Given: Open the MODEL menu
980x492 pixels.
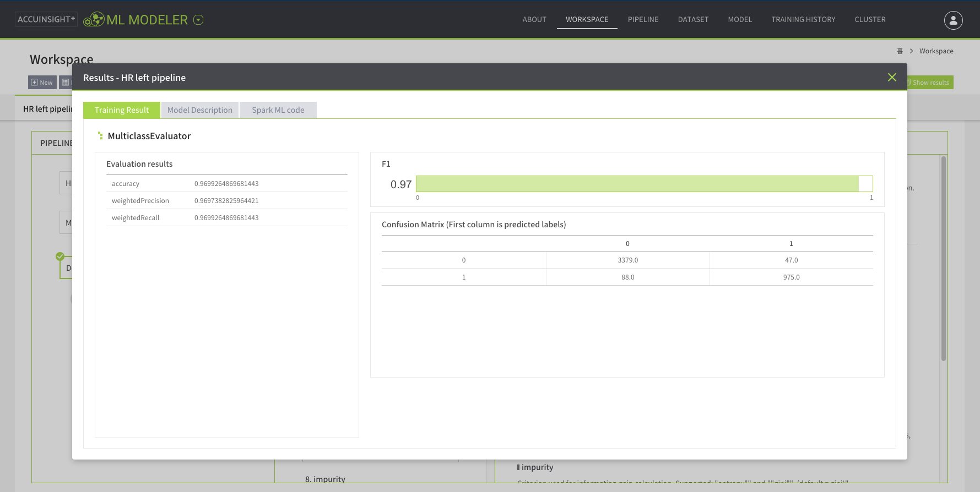Looking at the screenshot, I should pyautogui.click(x=740, y=19).
